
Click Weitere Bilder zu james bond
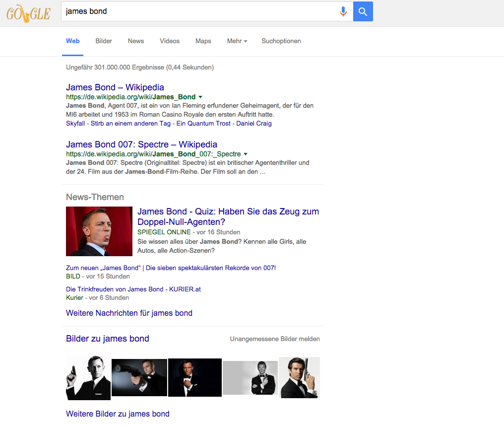[118, 414]
